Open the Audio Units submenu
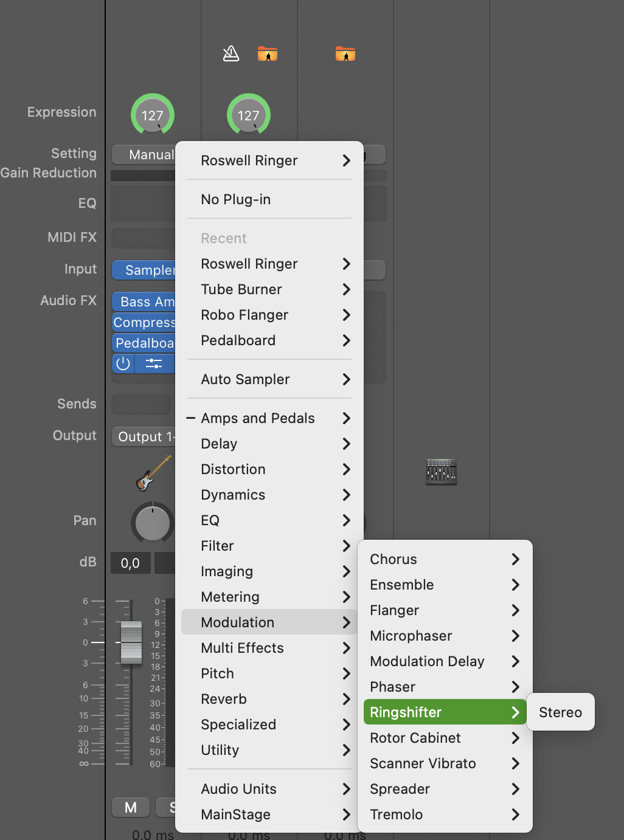 [x=269, y=789]
